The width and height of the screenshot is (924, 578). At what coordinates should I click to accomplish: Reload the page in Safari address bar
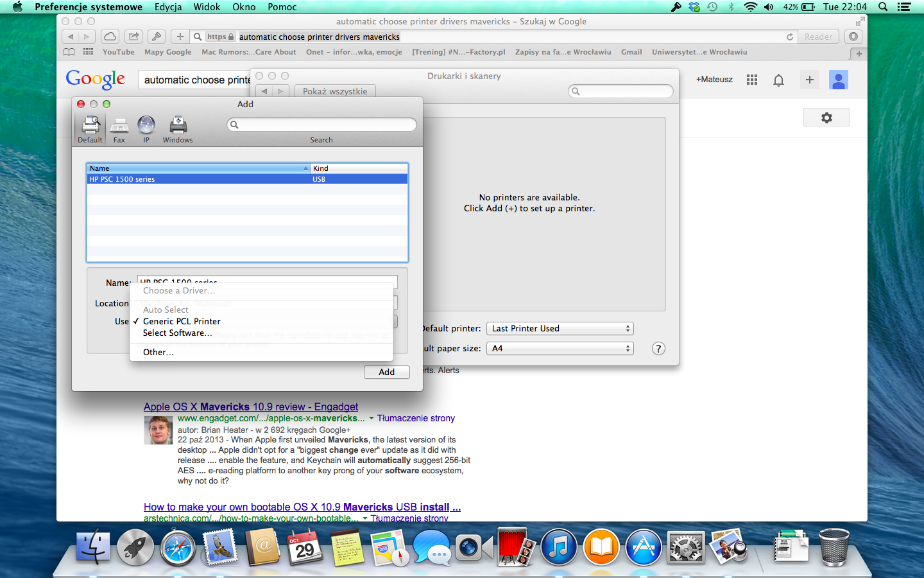[790, 37]
